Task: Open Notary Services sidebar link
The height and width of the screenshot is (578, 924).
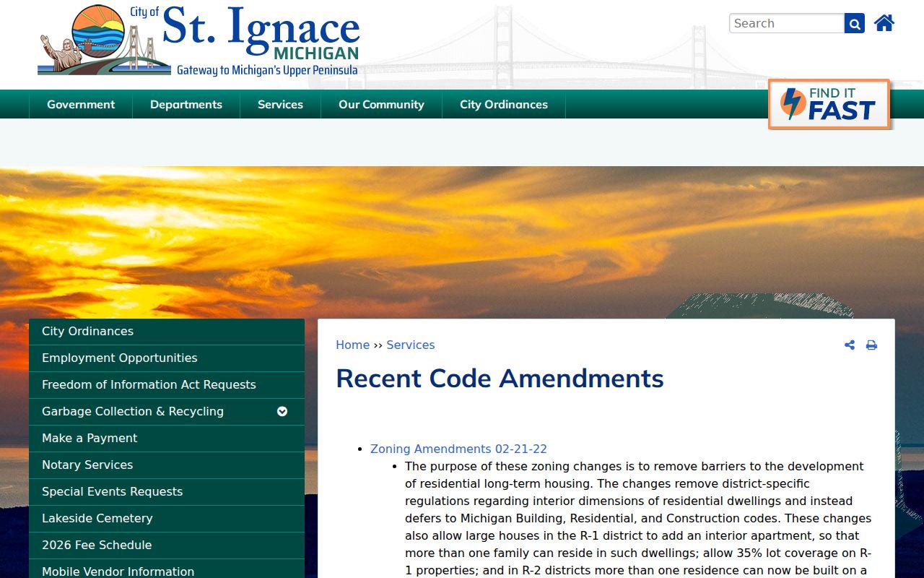Action: (x=167, y=465)
